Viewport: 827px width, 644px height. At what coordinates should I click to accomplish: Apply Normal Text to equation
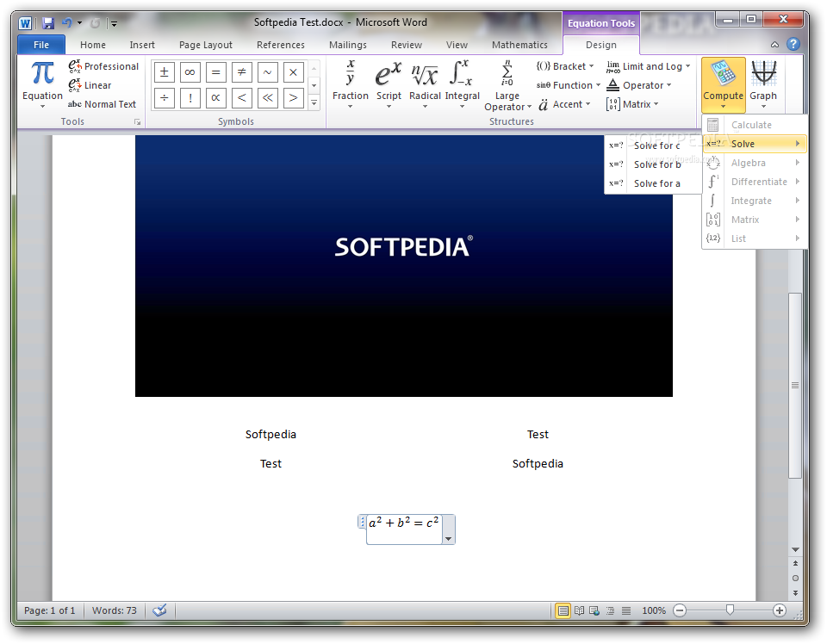pos(102,104)
